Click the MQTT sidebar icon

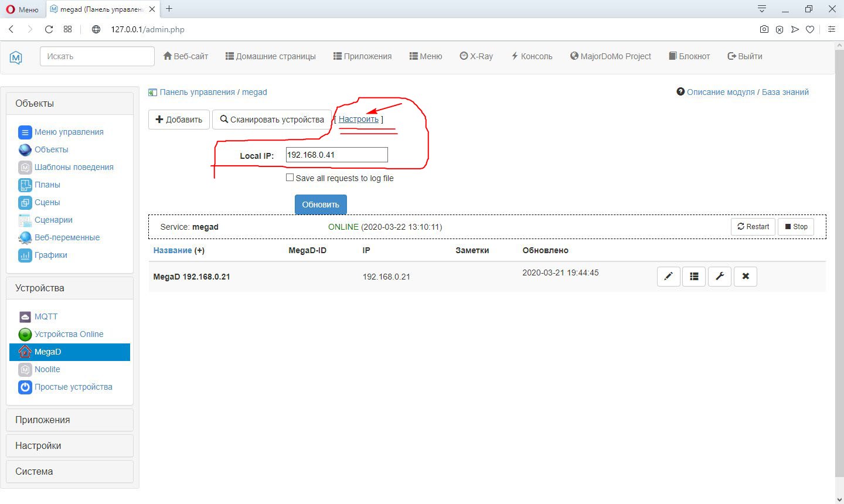pyautogui.click(x=25, y=316)
